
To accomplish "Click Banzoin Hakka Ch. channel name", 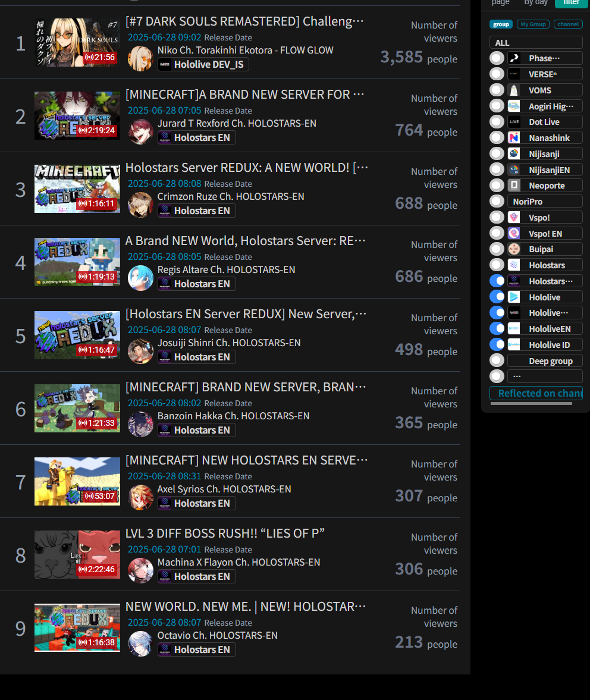I will (x=233, y=416).
